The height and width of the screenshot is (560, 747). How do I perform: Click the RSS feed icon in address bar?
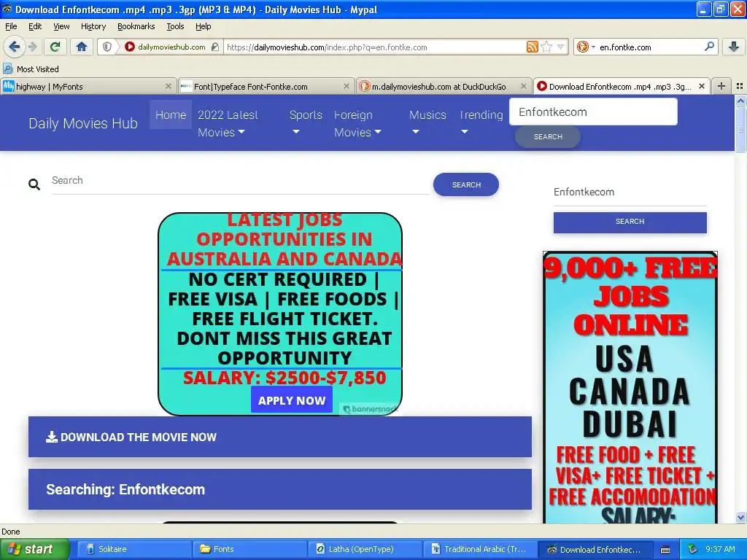pyautogui.click(x=532, y=47)
